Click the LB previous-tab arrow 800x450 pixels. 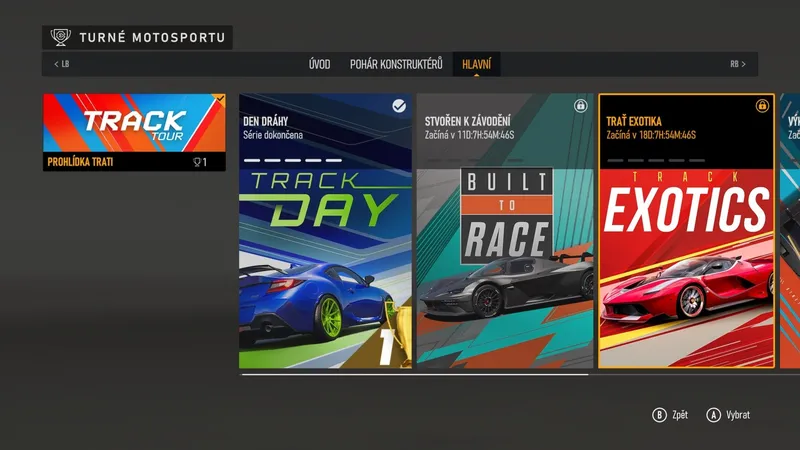62,64
